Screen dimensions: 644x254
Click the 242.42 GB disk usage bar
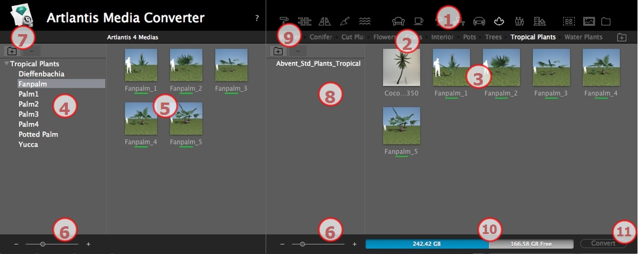click(x=427, y=244)
